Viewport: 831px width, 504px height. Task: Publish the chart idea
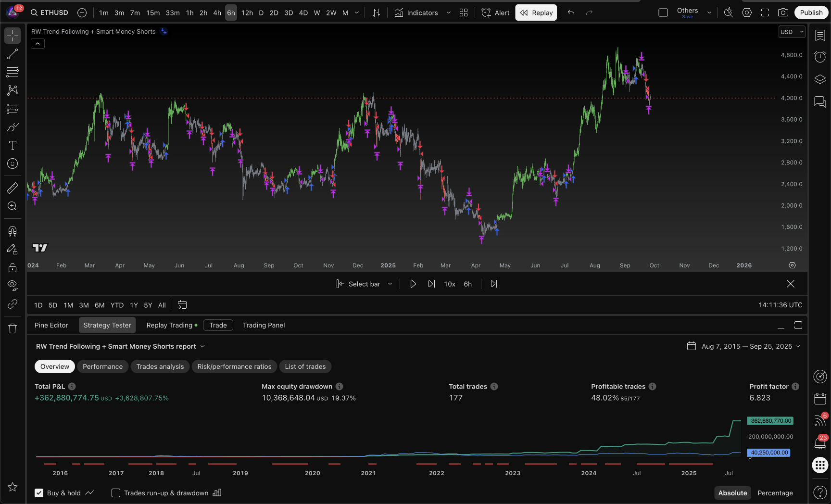tap(811, 13)
